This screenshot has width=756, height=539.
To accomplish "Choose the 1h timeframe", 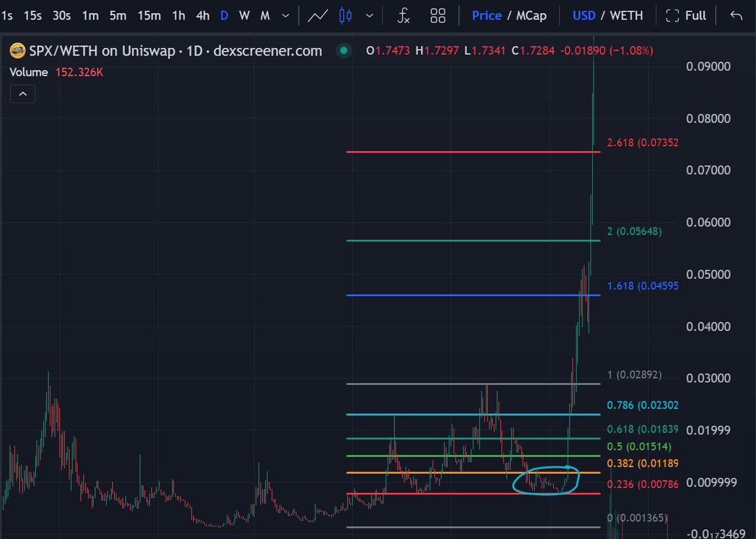I will (x=179, y=15).
